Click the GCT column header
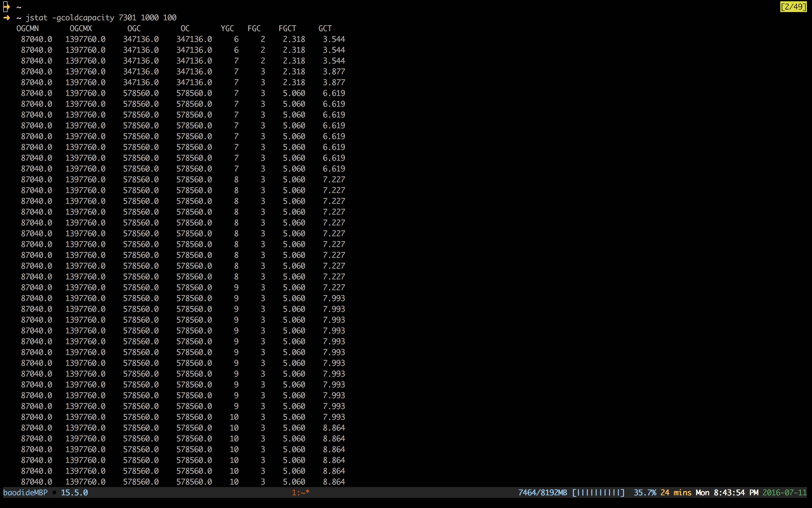The image size is (812, 508). pyautogui.click(x=325, y=29)
